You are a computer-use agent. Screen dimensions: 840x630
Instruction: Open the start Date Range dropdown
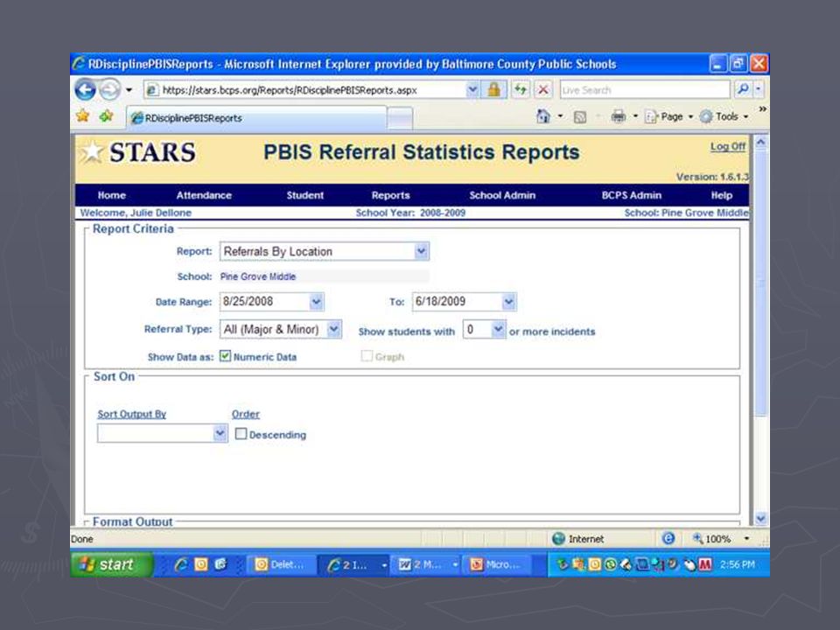click(316, 302)
